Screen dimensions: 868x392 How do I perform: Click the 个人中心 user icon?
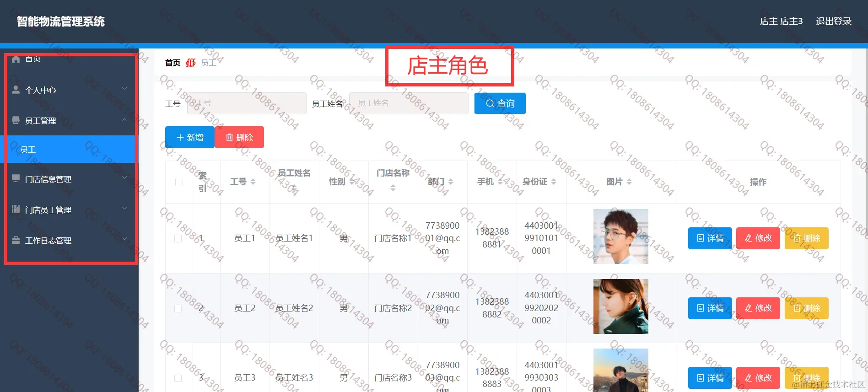click(16, 90)
